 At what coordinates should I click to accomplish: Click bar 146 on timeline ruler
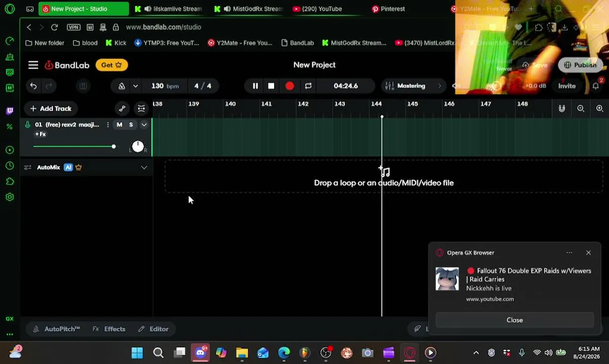449,104
